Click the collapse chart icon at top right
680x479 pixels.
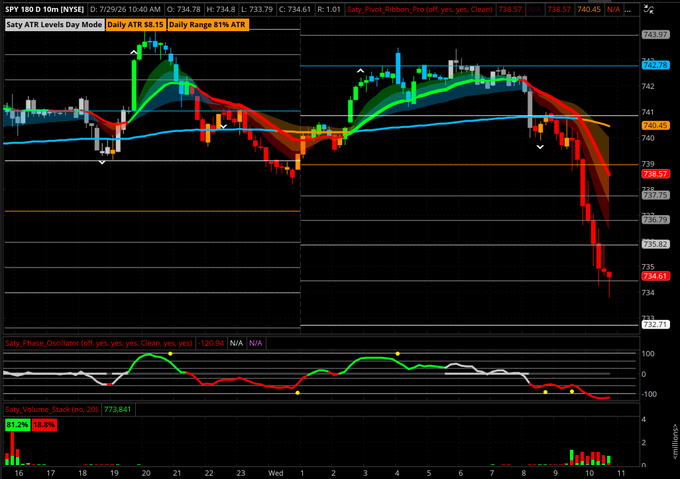[x=648, y=9]
